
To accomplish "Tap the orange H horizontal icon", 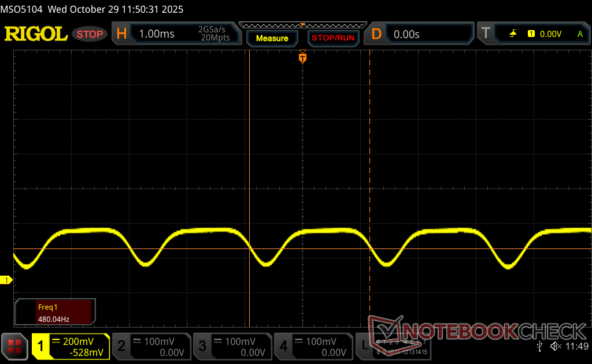I will [x=121, y=34].
